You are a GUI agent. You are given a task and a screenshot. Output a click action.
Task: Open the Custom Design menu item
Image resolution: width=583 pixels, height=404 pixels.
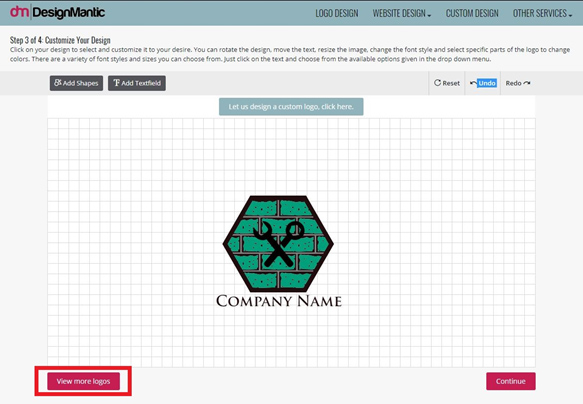(472, 13)
